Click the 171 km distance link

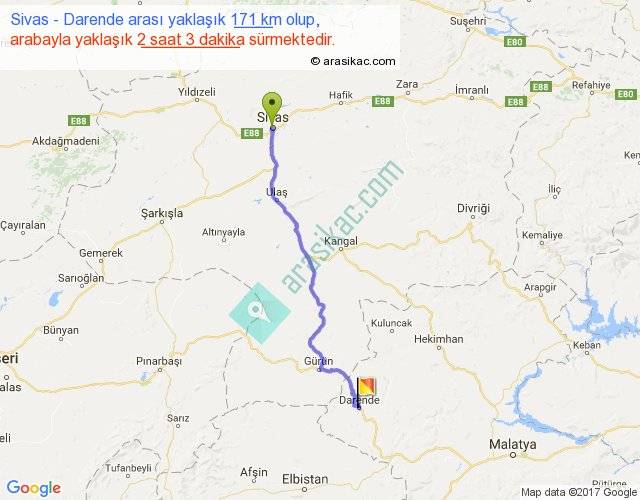pyautogui.click(x=252, y=20)
